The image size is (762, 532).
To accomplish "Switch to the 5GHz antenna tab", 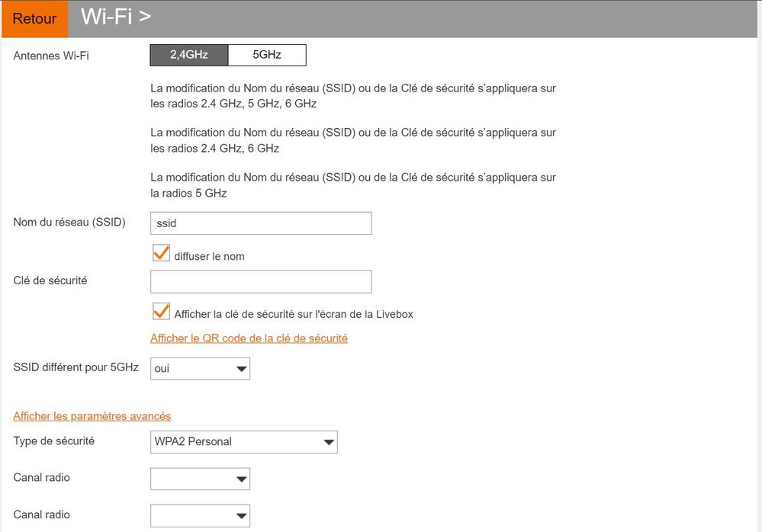I will point(267,55).
